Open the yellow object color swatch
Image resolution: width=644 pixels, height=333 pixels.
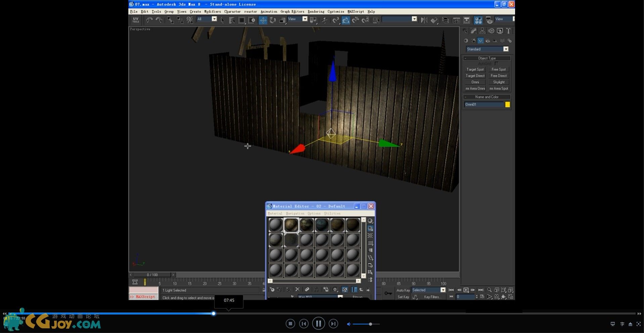[x=507, y=105]
